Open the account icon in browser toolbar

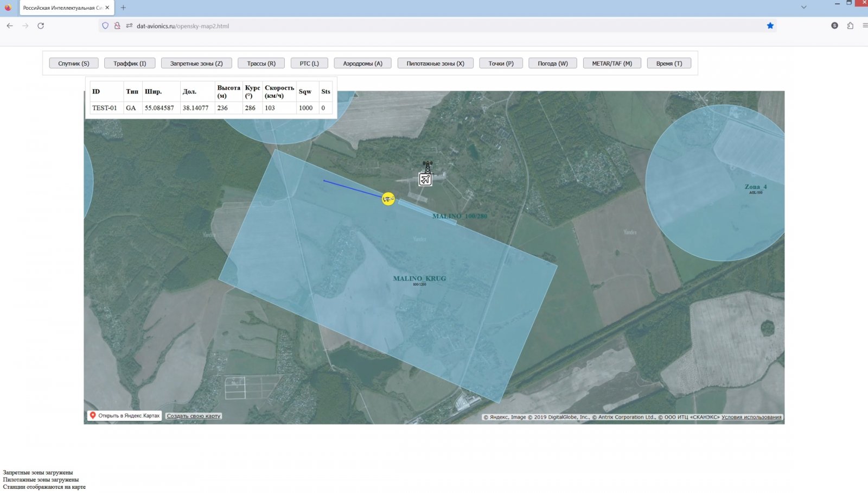[x=834, y=26]
